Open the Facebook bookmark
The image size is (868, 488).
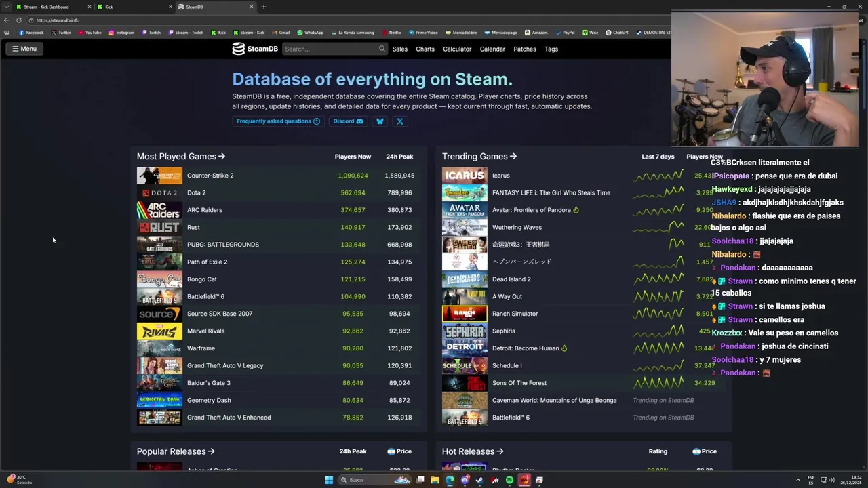click(31, 33)
